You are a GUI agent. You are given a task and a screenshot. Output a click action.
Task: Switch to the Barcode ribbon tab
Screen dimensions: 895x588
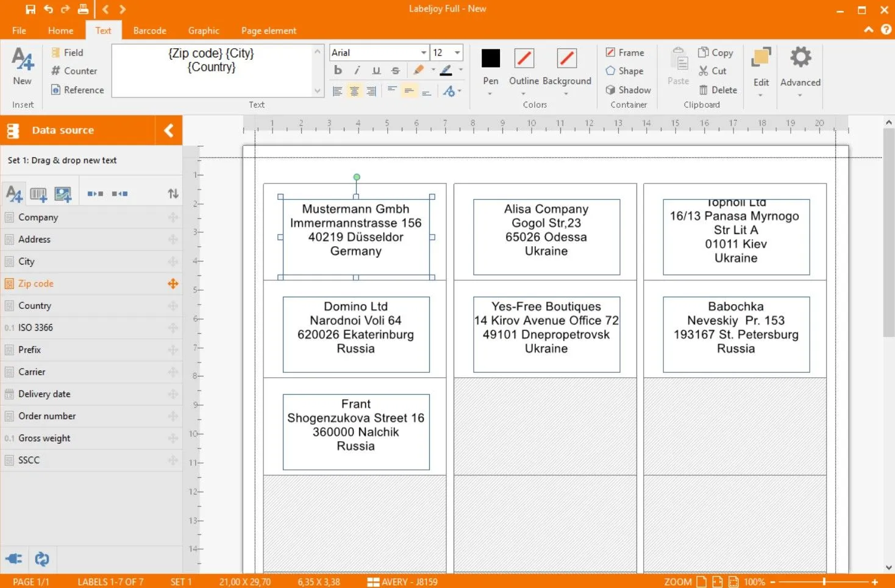click(149, 30)
